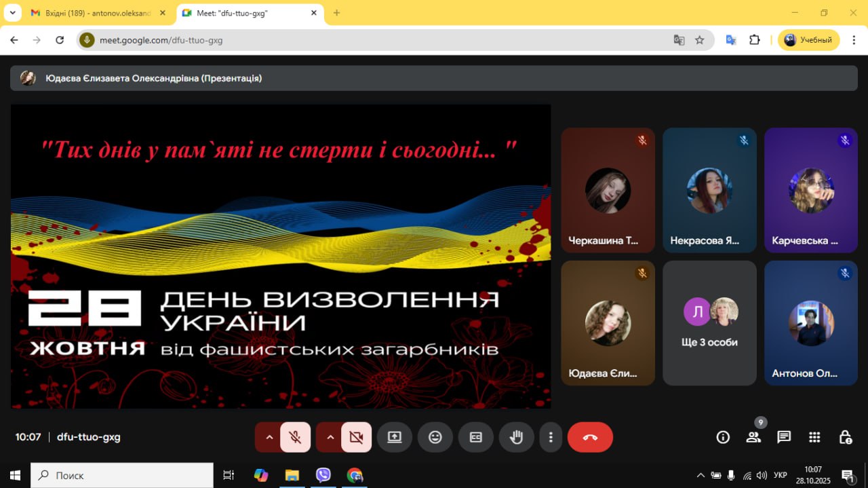Toggle closed captions button
Screen dimensions: 868x488
point(476,437)
